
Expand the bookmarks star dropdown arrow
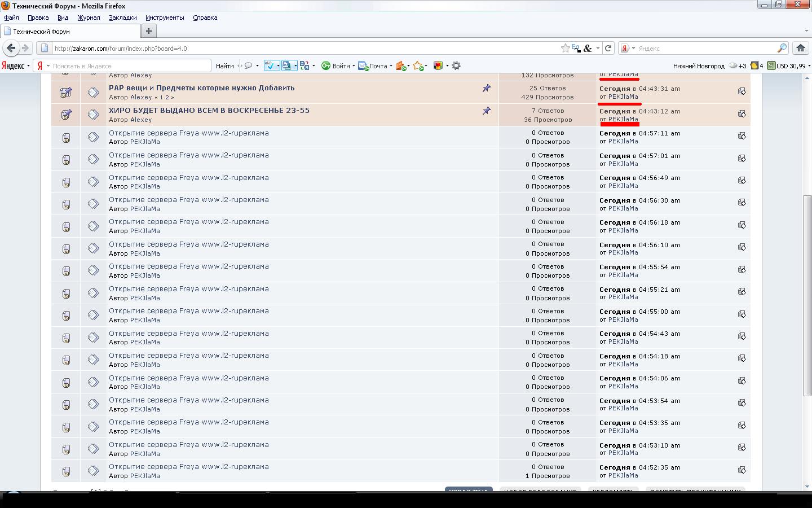pos(426,66)
